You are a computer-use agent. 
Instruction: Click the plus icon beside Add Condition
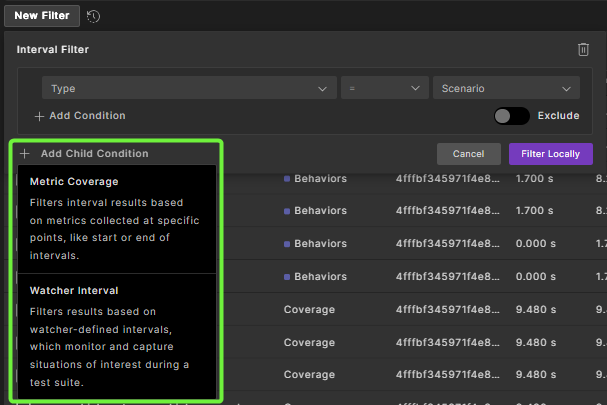tap(40, 116)
